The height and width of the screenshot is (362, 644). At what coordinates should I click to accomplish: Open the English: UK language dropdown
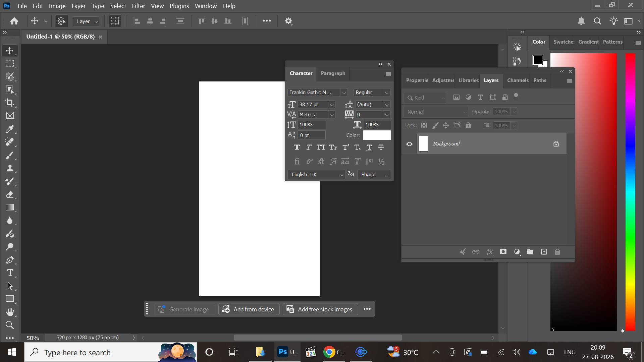(x=316, y=175)
